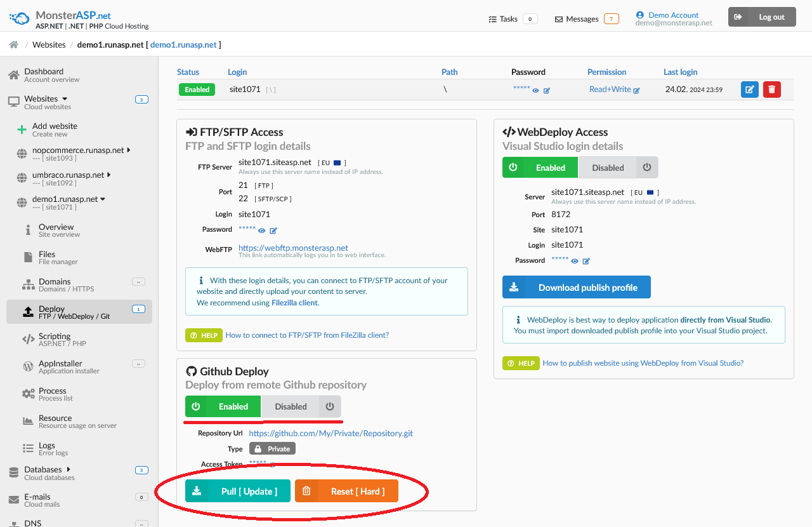This screenshot has width=812, height=527.
Task: Click the Messages count badge 7
Action: tap(611, 18)
